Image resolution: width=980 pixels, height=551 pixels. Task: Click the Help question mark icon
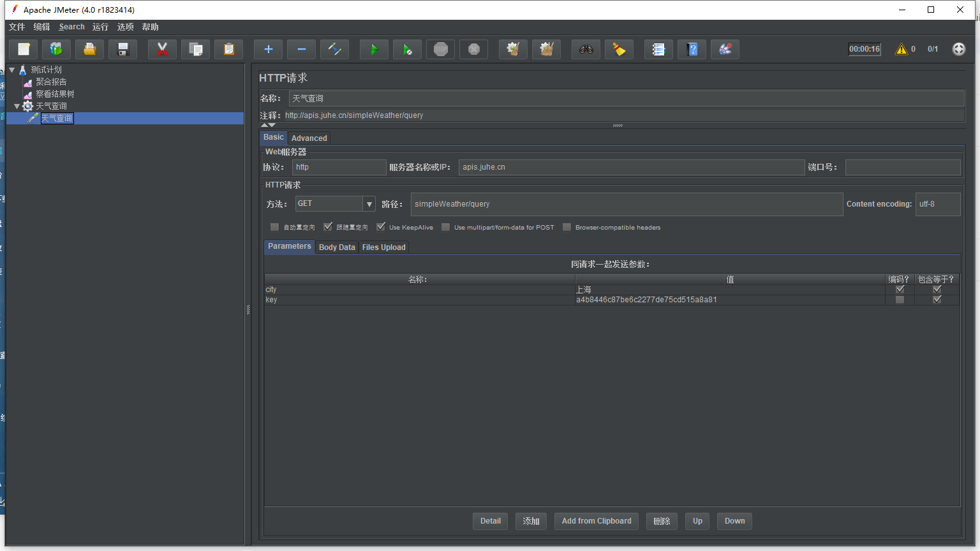tap(692, 49)
